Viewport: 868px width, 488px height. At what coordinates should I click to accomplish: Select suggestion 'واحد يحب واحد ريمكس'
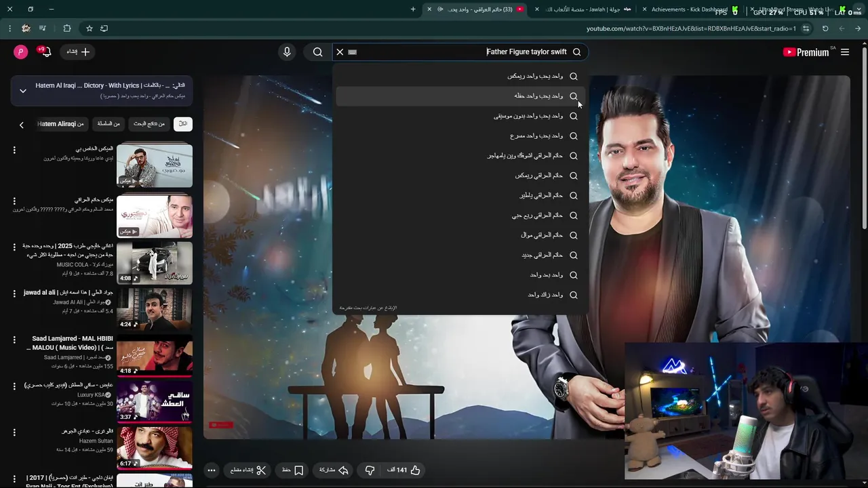click(x=460, y=76)
